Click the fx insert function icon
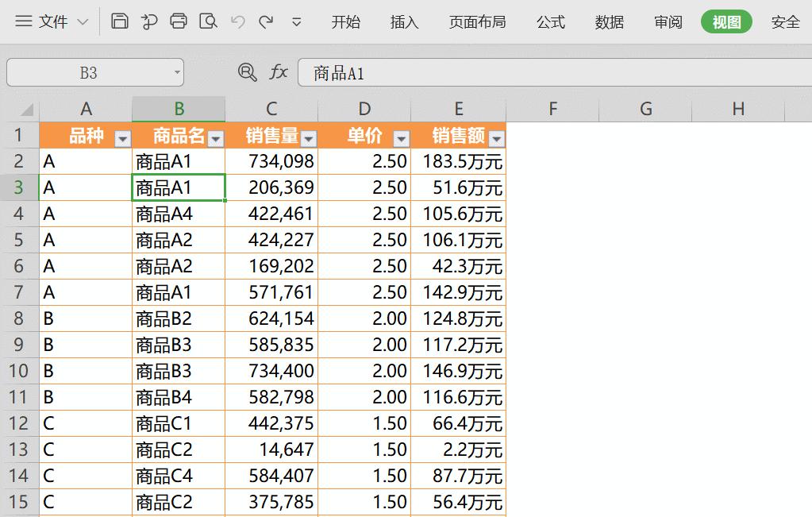Viewport: 812px width, 517px height. pos(278,71)
